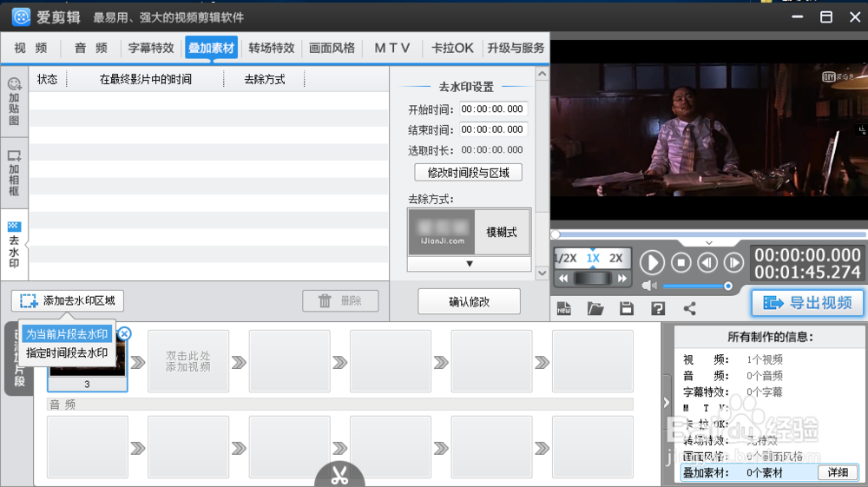Mute the speaker volume icon
This screenshot has width=868, height=487.
[649, 286]
